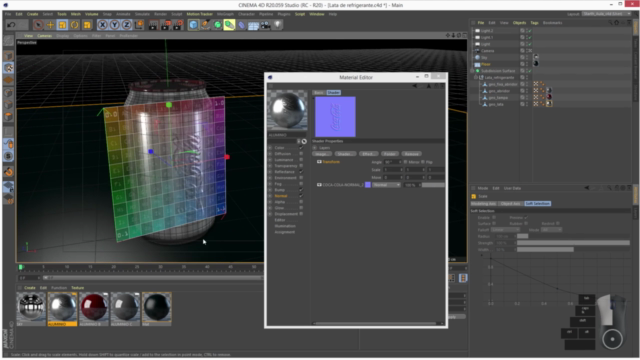The width and height of the screenshot is (640, 360).
Task: Click the Coordinate System icon
Action: (x=139, y=25)
